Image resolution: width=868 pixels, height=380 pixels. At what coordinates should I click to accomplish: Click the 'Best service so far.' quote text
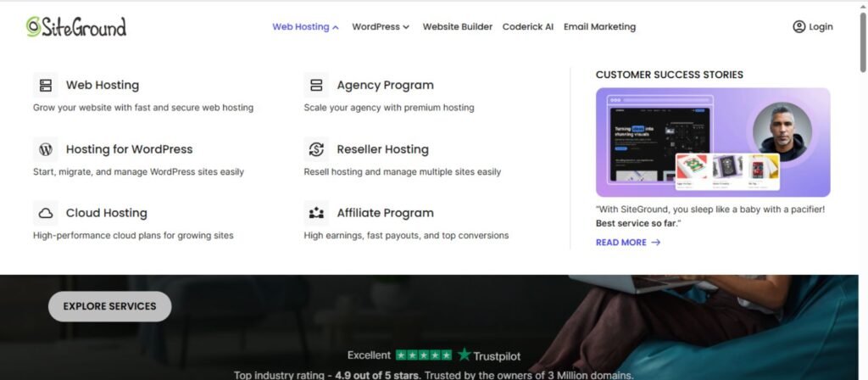coord(638,223)
